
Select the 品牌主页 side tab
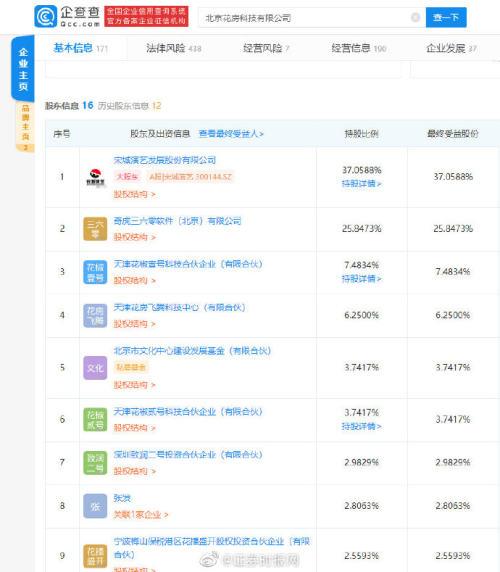25,127
